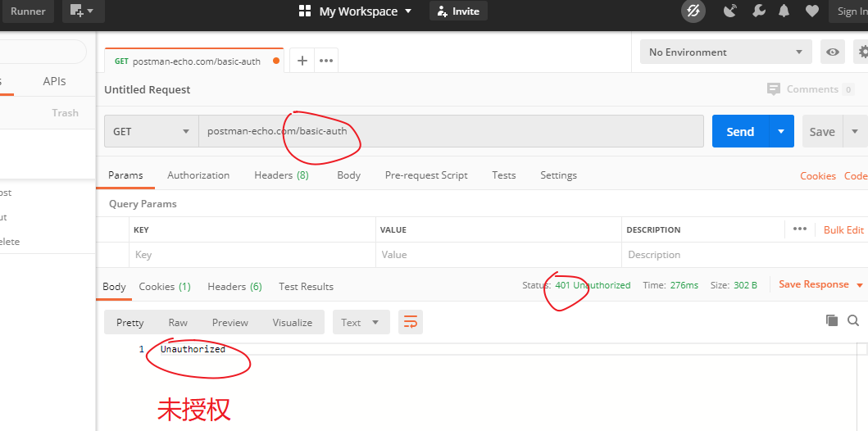Image resolution: width=868 pixels, height=431 pixels.
Task: Click the 401 Unauthorized status text
Action: (593, 285)
